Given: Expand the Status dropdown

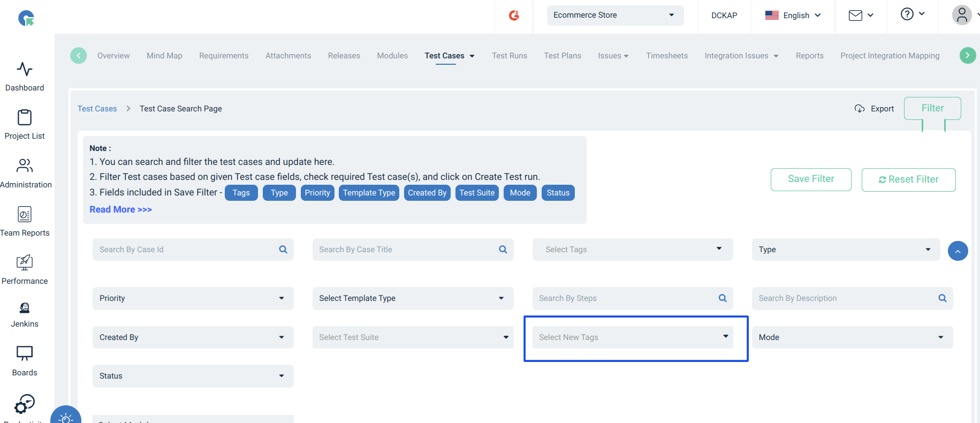Looking at the screenshot, I should (x=193, y=376).
